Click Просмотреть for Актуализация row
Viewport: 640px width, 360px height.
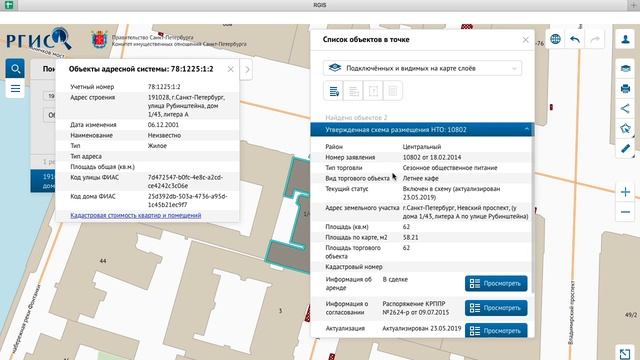pyautogui.click(x=496, y=330)
